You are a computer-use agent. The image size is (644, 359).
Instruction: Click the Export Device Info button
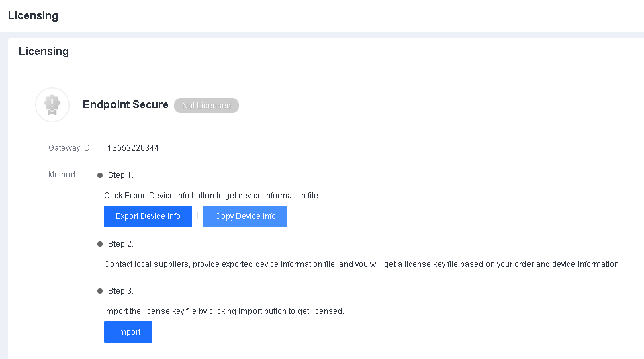pyautogui.click(x=148, y=216)
